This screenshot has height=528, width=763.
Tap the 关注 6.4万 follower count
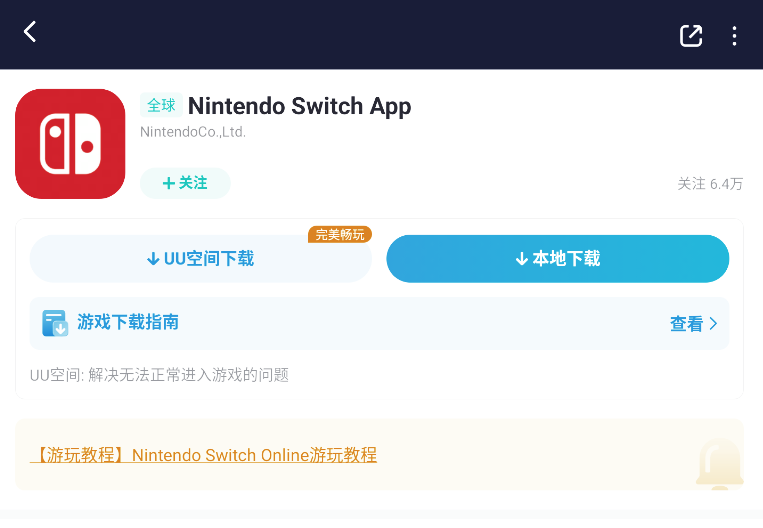[710, 184]
